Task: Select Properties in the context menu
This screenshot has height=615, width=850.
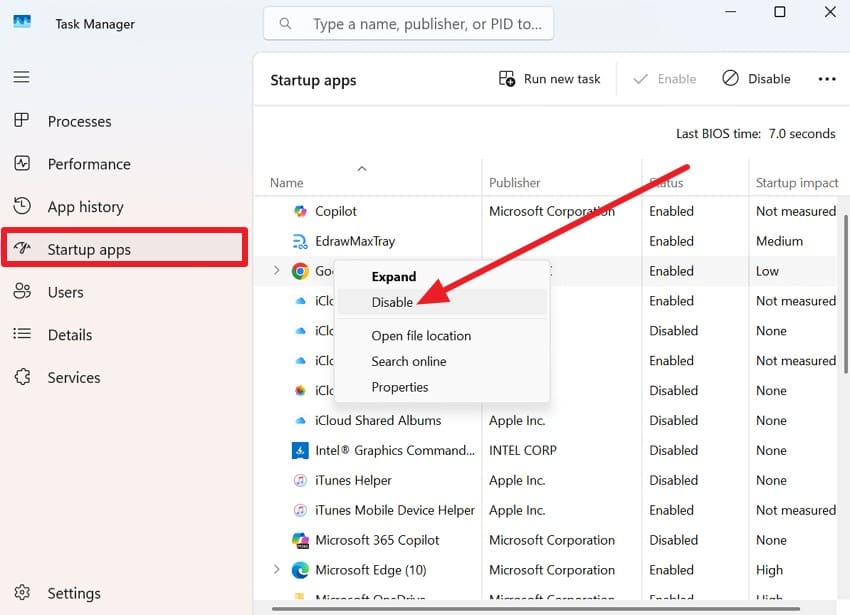Action: pyautogui.click(x=399, y=387)
